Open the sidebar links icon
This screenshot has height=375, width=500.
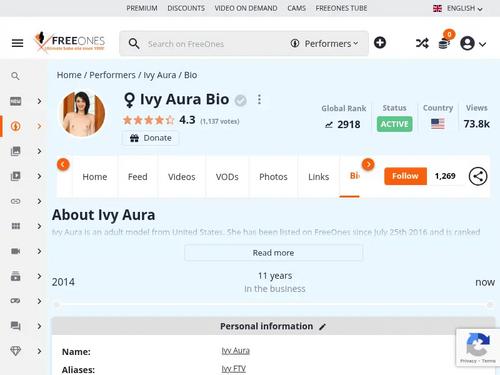tap(16, 201)
